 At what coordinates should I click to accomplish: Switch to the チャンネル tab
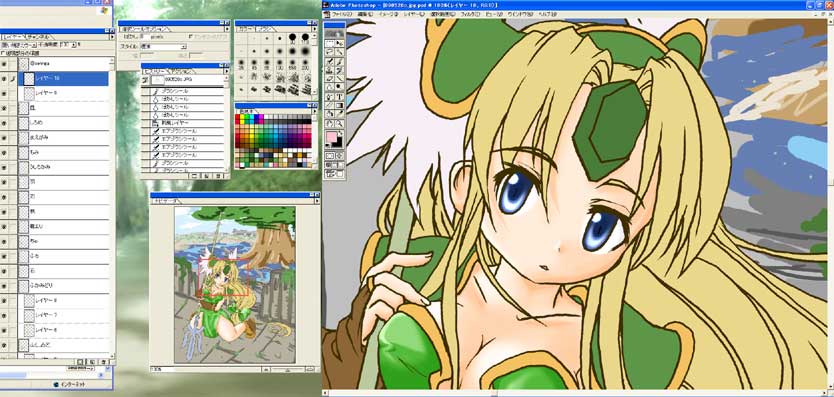point(38,37)
